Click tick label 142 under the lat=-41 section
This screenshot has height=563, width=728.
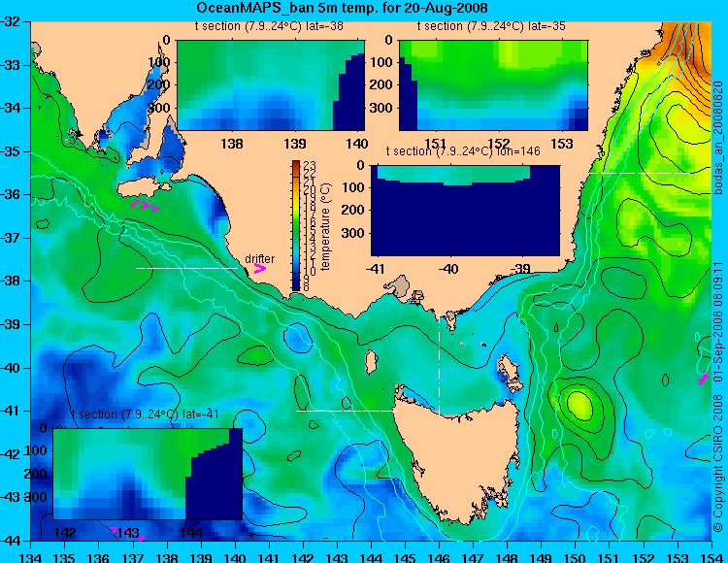point(65,532)
